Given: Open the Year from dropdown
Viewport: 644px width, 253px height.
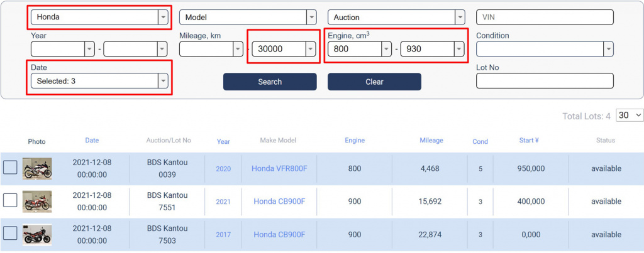Looking at the screenshot, I should (63, 49).
